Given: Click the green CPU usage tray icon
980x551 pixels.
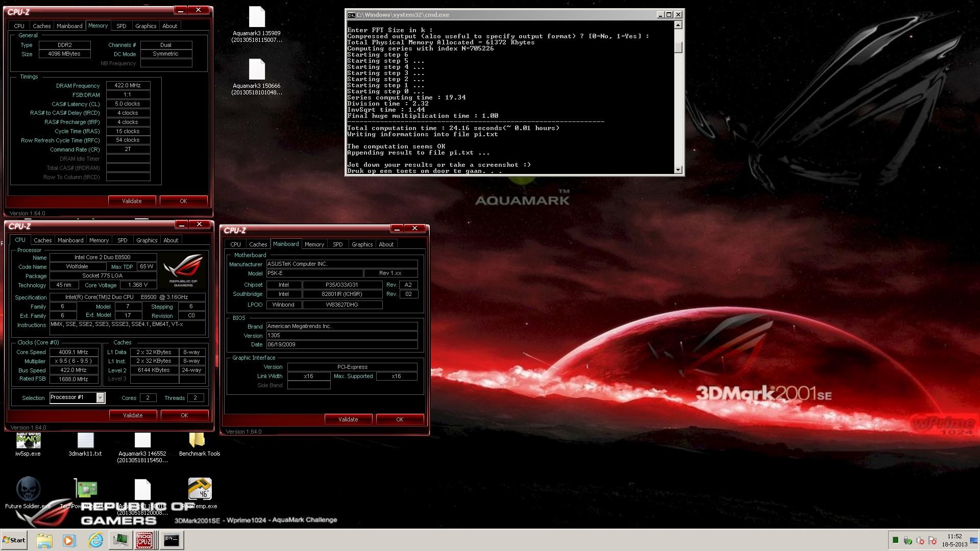Looking at the screenshot, I should point(895,540).
